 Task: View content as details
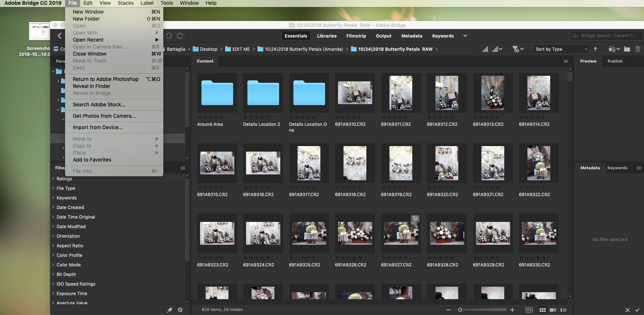pos(553,310)
